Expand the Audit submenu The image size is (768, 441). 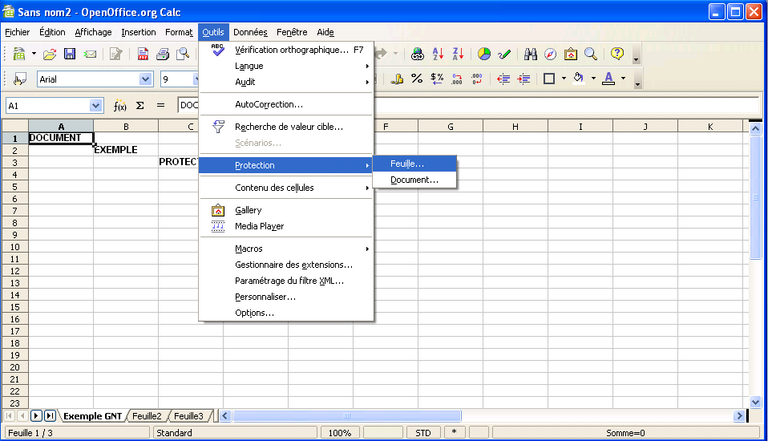(286, 82)
